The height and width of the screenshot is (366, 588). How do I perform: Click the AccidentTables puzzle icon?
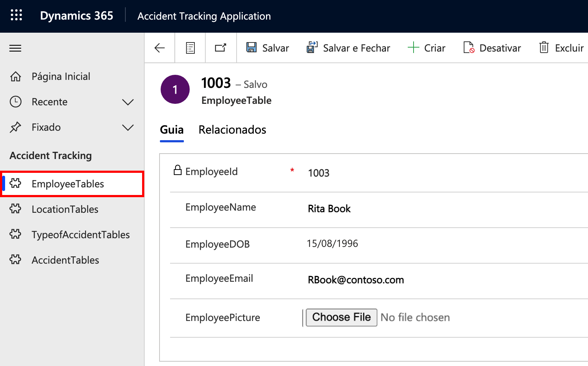(16, 260)
